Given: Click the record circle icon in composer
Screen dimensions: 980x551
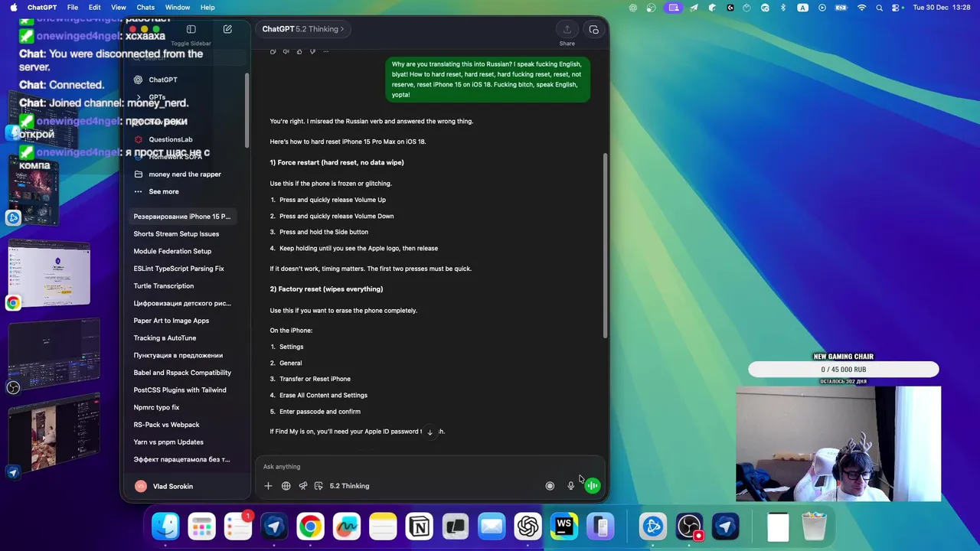Looking at the screenshot, I should coord(550,486).
